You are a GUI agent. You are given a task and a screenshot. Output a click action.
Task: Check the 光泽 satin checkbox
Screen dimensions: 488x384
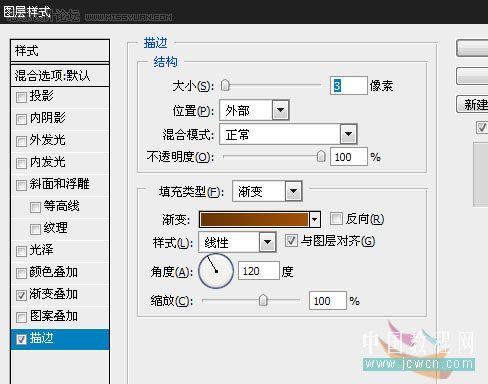click(x=21, y=251)
